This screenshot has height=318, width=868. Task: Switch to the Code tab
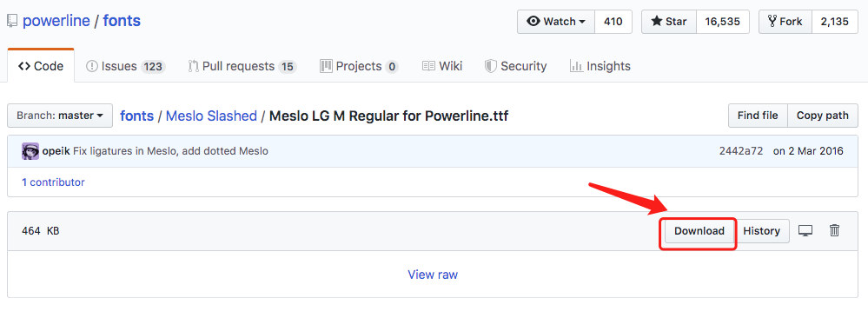pos(41,67)
